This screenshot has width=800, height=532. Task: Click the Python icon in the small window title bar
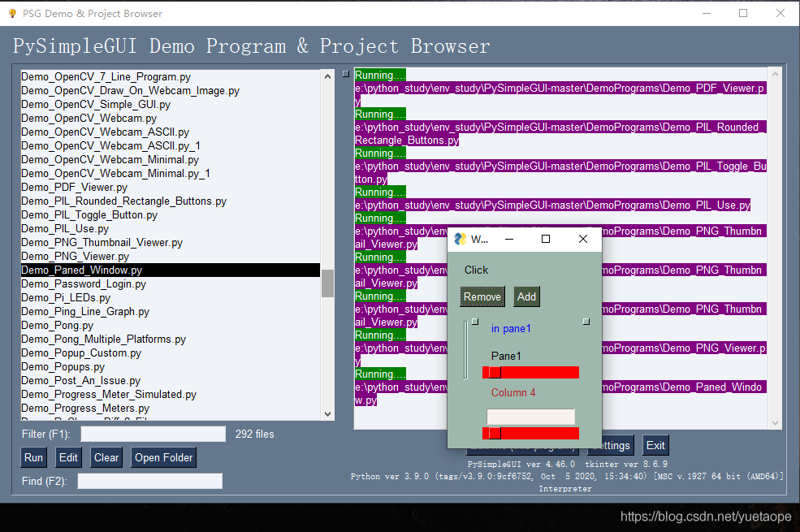coord(461,239)
